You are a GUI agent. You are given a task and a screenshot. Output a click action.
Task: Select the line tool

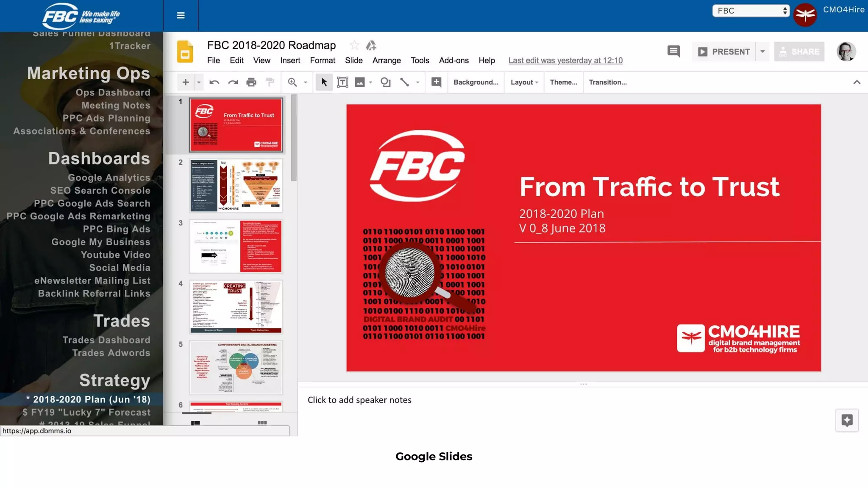[x=404, y=82]
